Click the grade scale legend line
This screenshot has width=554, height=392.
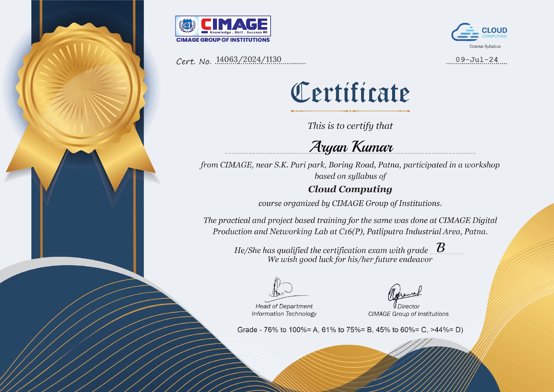(x=350, y=330)
